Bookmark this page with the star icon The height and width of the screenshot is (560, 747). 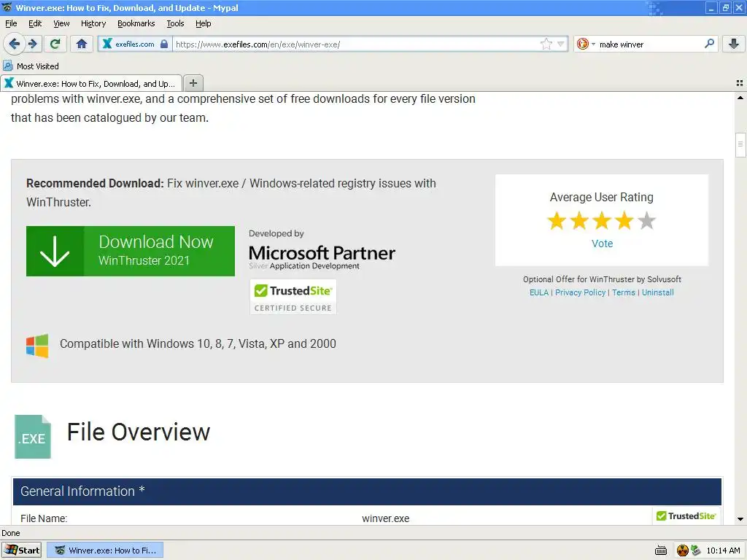(x=546, y=44)
